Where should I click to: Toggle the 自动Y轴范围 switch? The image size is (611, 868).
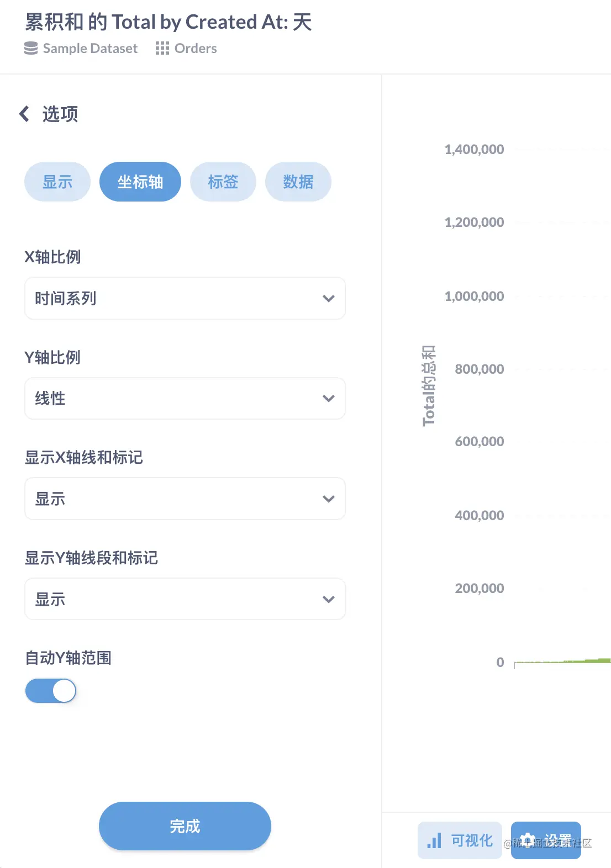(51, 691)
